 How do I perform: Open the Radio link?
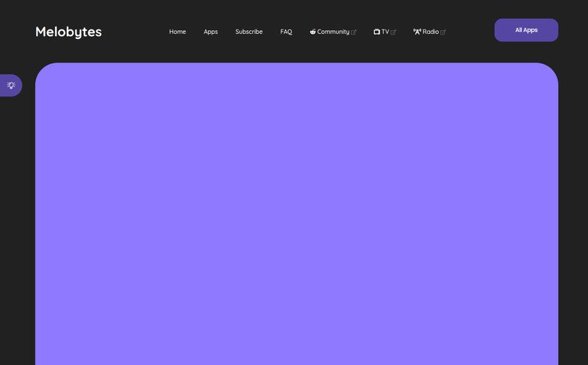pos(429,32)
